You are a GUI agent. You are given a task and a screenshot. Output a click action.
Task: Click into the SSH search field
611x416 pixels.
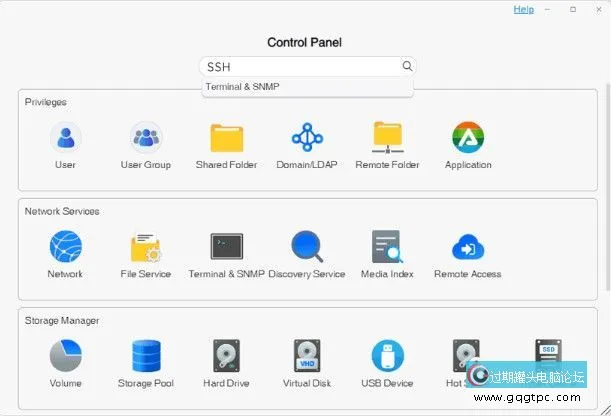(299, 67)
